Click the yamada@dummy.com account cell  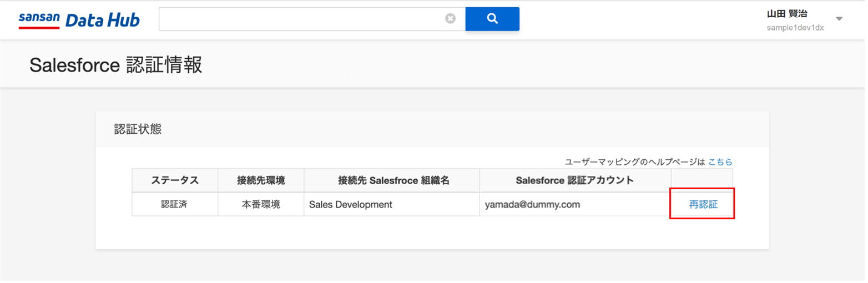(575, 204)
